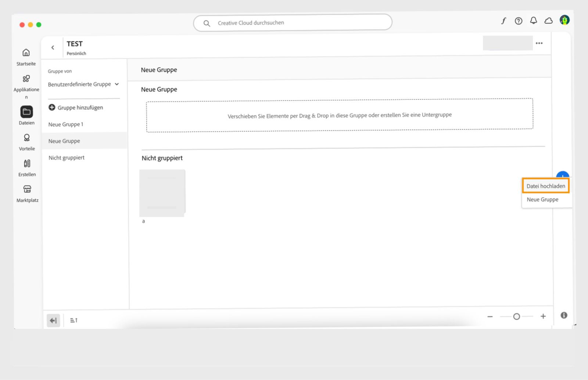Zoom out with the minus icon

pos(490,317)
